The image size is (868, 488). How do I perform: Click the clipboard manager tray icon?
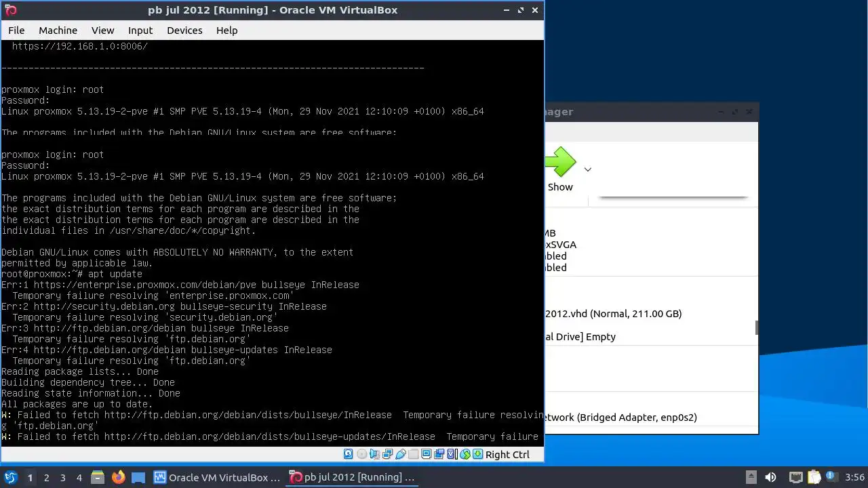coord(814,478)
